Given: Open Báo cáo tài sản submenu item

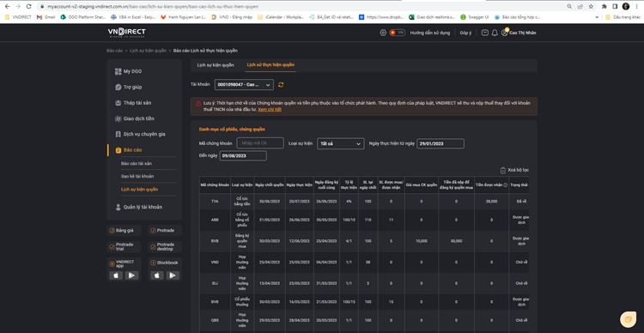Looking at the screenshot, I should click(137, 163).
